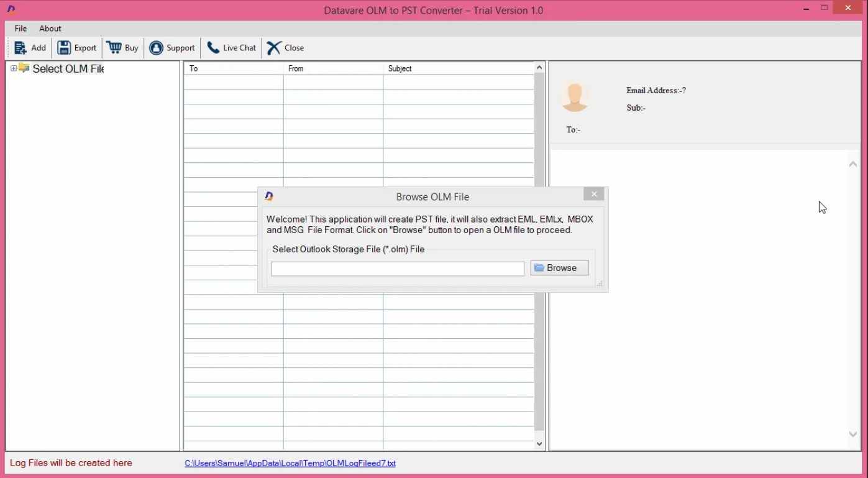Open the File menu
The height and width of the screenshot is (478, 868).
coord(21,29)
